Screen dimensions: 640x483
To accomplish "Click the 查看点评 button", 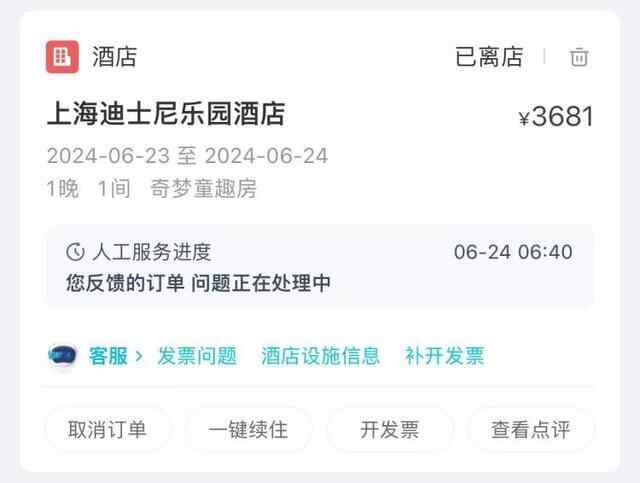I will pyautogui.click(x=530, y=430).
